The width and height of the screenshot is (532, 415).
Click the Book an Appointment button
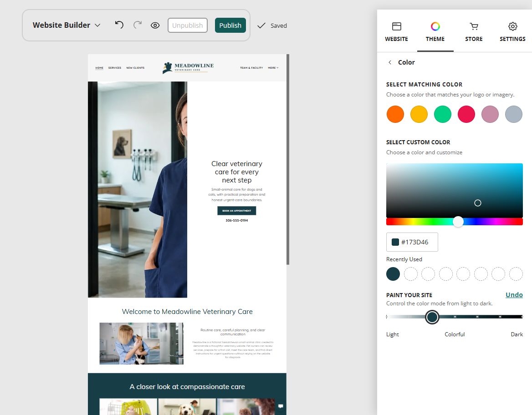coord(237,211)
